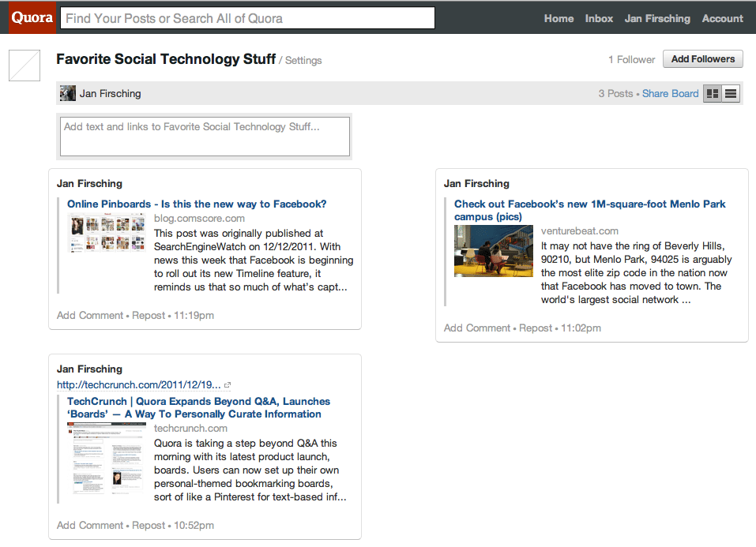Repost the TechCrunch Quora Boards post

point(149,526)
